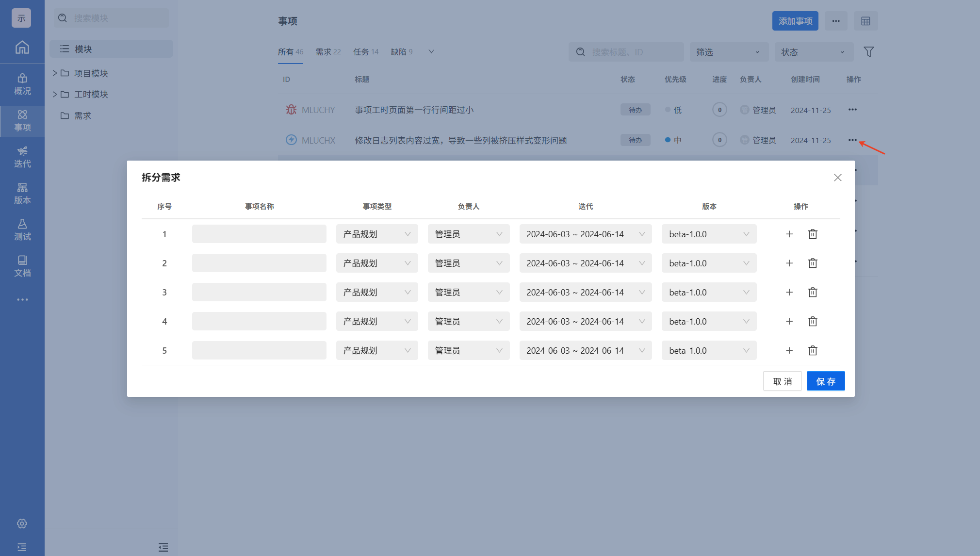This screenshot has width=980, height=556.
Task: Open 迭代 date dropdown in row 3
Action: pos(585,292)
